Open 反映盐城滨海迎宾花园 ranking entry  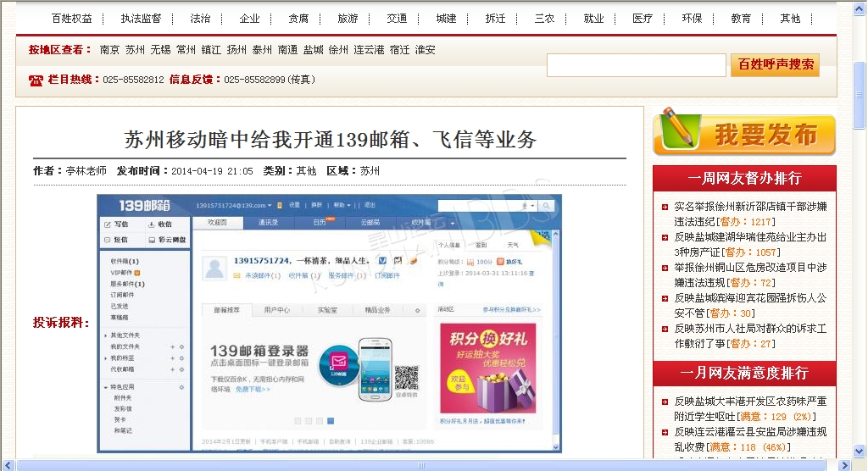(750, 306)
